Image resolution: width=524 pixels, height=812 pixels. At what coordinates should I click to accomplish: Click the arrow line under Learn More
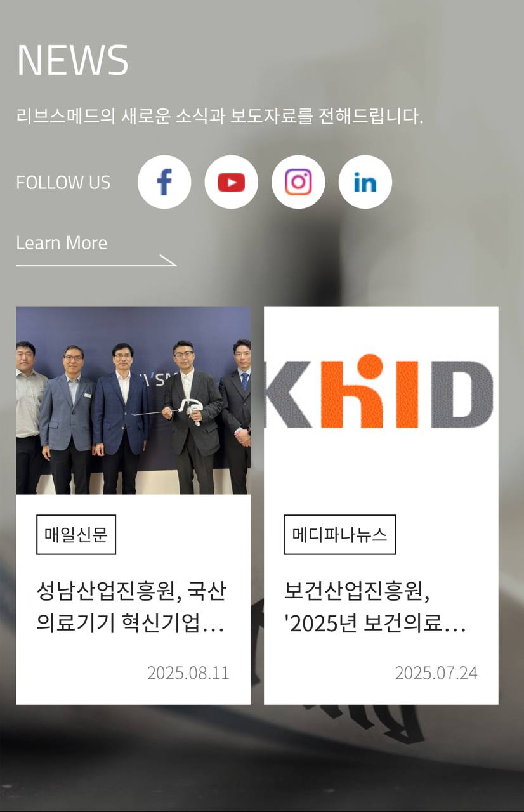(96, 261)
